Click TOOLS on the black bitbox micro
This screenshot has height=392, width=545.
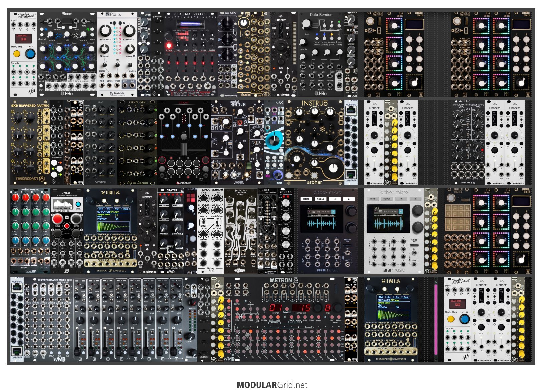pyautogui.click(x=321, y=199)
